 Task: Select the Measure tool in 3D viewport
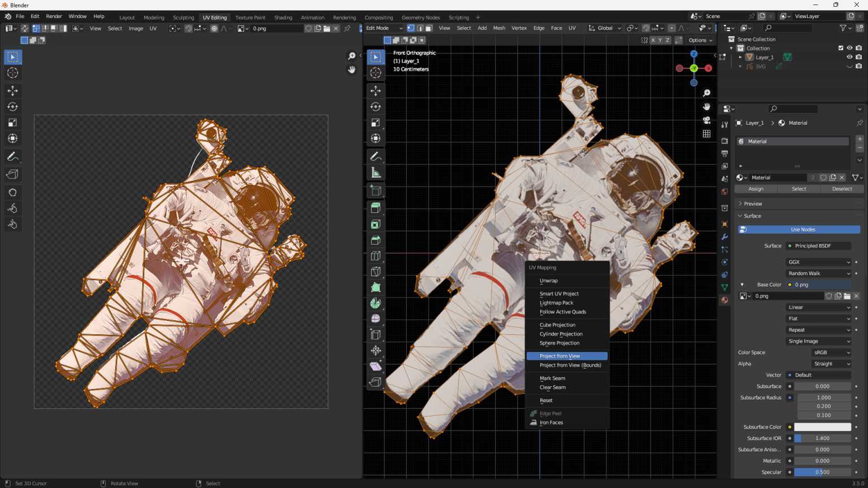(376, 173)
